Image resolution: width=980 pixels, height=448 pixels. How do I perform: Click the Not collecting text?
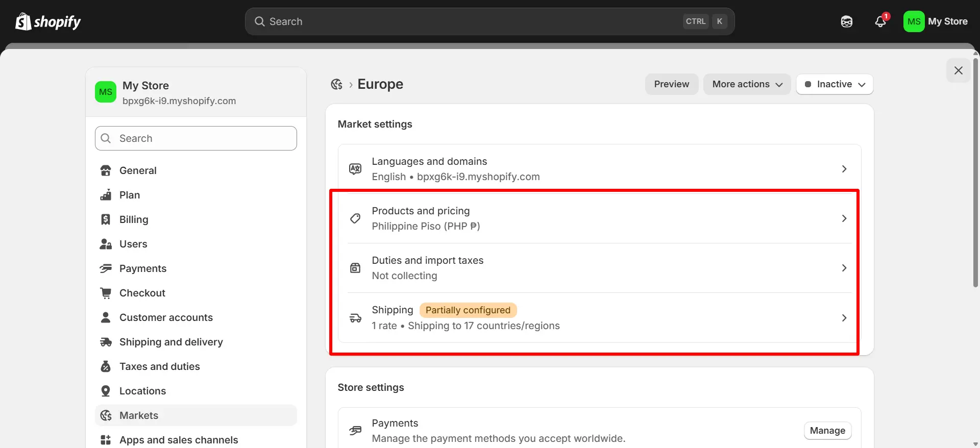(404, 276)
